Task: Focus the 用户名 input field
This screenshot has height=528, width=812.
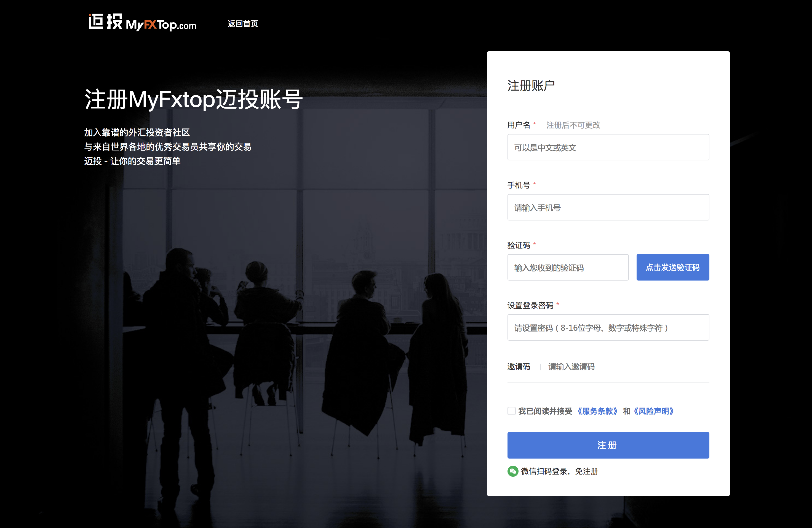Action: 608,147
